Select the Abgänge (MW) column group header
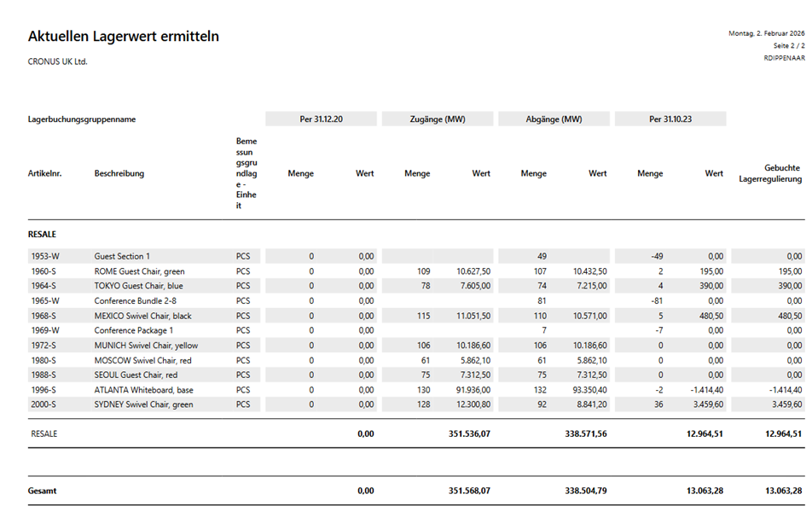Image resolution: width=812 pixels, height=506 pixels. coord(554,119)
